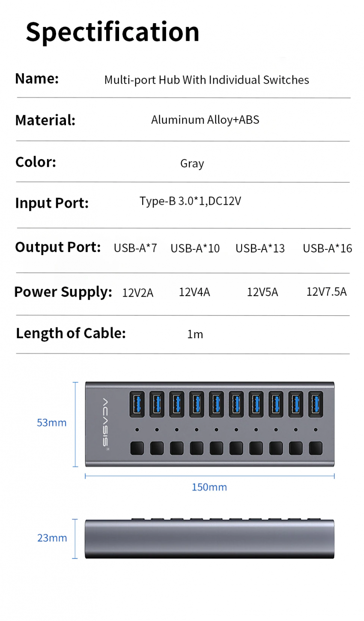Select the USB-A*10 output option
The width and height of the screenshot is (364, 621).
[x=195, y=248]
